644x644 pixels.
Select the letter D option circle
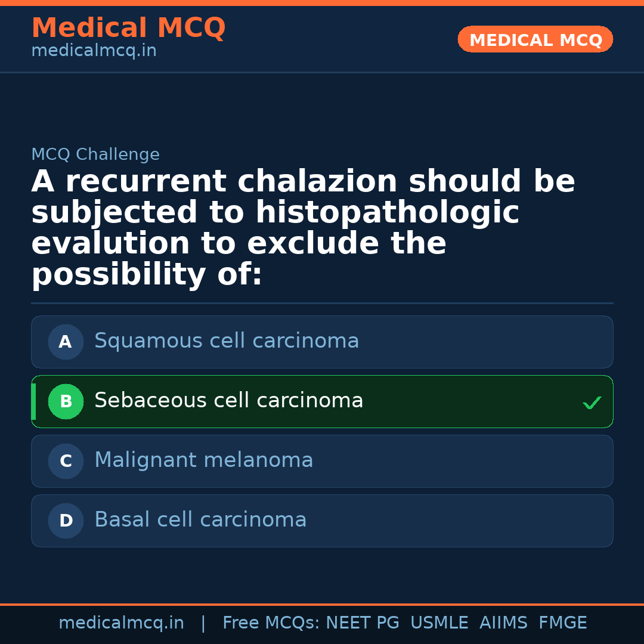[x=66, y=521]
